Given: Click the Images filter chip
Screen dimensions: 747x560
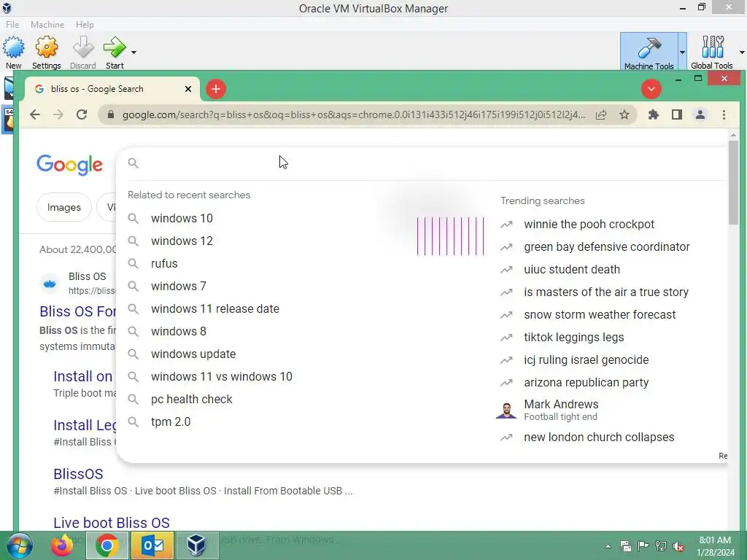Looking at the screenshot, I should (x=64, y=208).
